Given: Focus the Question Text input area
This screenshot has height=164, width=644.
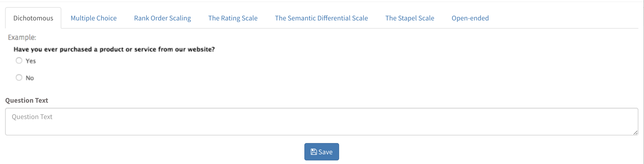Looking at the screenshot, I should click(322, 122).
